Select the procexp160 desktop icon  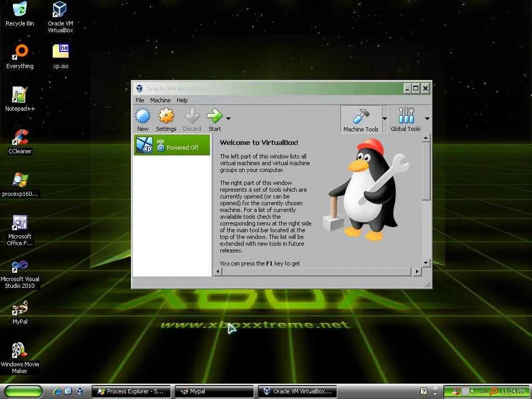click(x=20, y=184)
